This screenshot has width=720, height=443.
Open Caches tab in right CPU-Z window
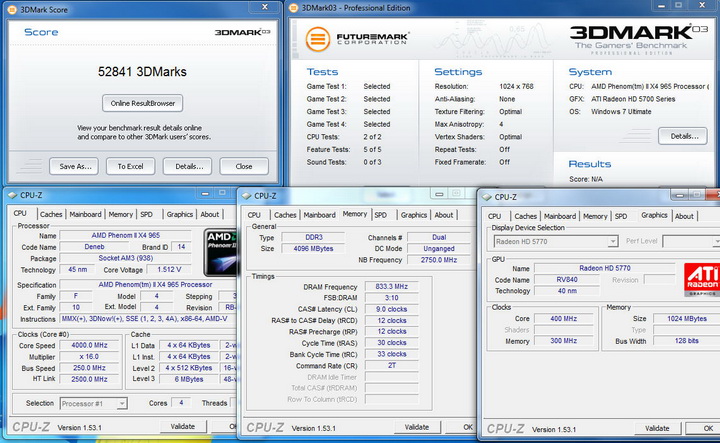[x=526, y=216]
